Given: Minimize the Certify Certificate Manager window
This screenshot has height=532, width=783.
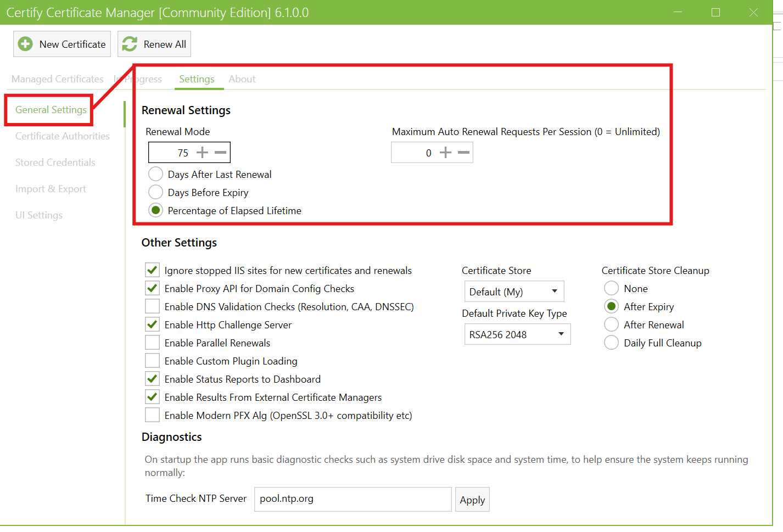Looking at the screenshot, I should [678, 12].
